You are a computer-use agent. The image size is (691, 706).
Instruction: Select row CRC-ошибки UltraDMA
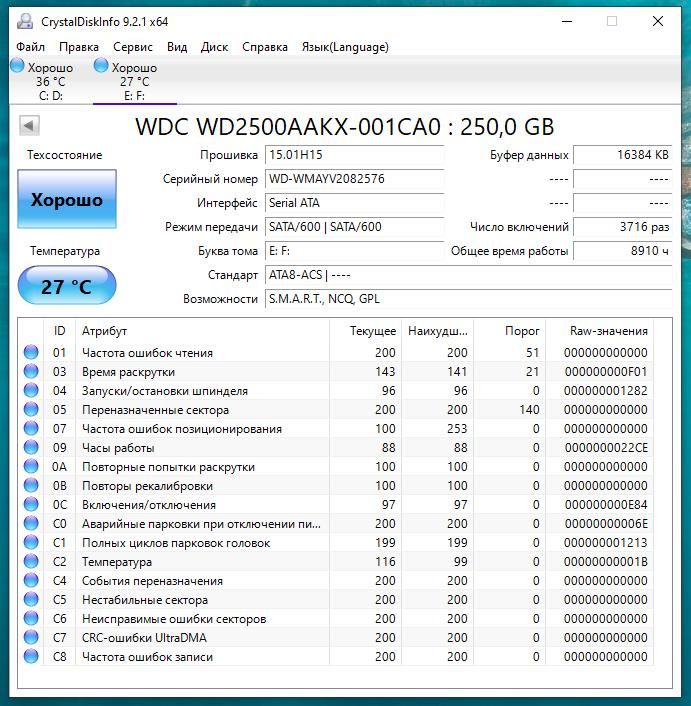tap(335, 637)
